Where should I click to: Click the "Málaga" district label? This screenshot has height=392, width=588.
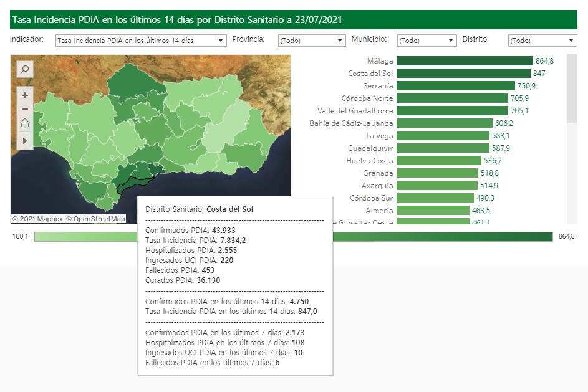[380, 60]
